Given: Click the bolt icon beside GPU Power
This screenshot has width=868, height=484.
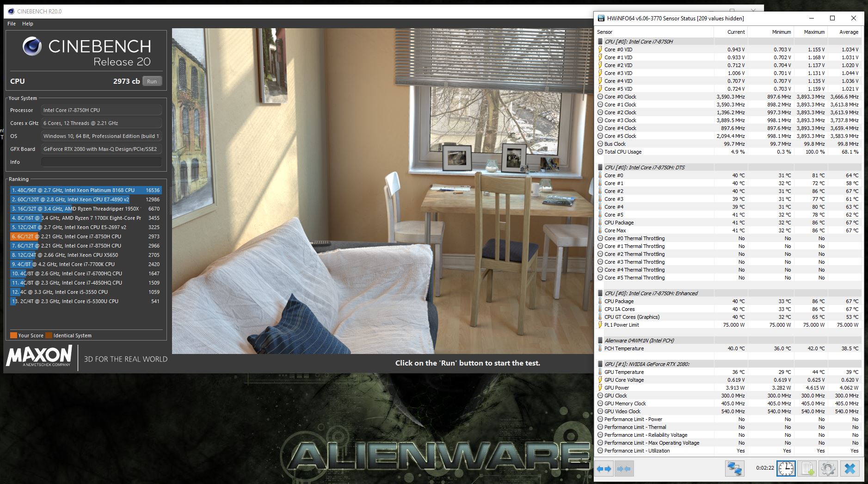Looking at the screenshot, I should point(600,388).
